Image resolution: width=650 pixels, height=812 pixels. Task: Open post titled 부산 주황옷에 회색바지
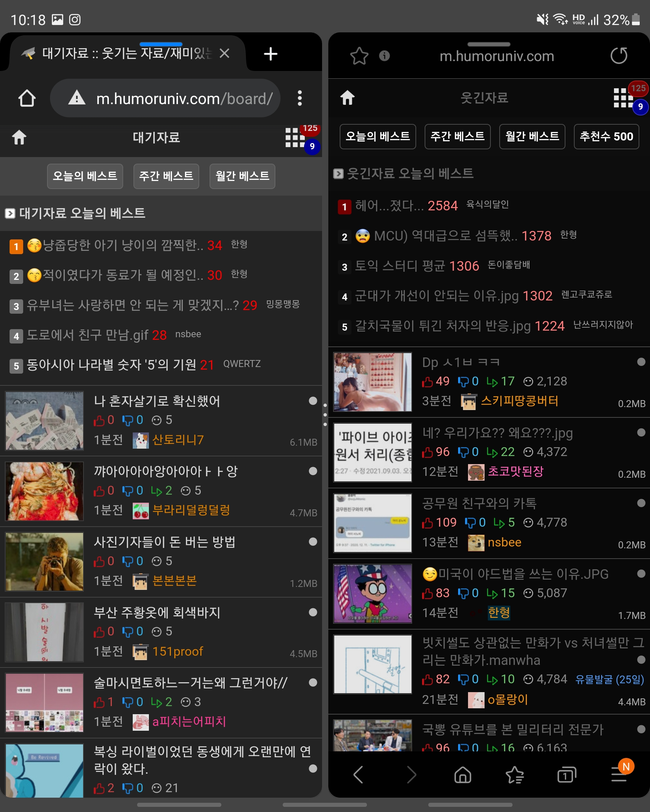point(157,613)
